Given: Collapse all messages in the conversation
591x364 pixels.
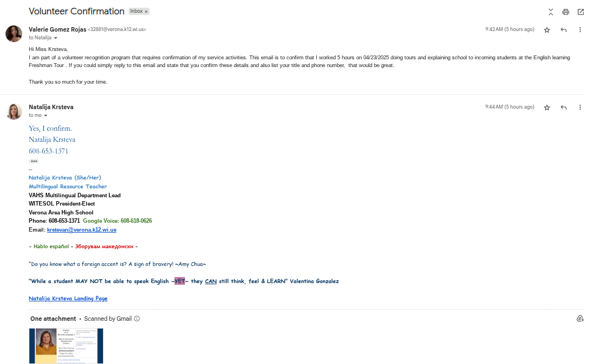Looking at the screenshot, I should [551, 12].
